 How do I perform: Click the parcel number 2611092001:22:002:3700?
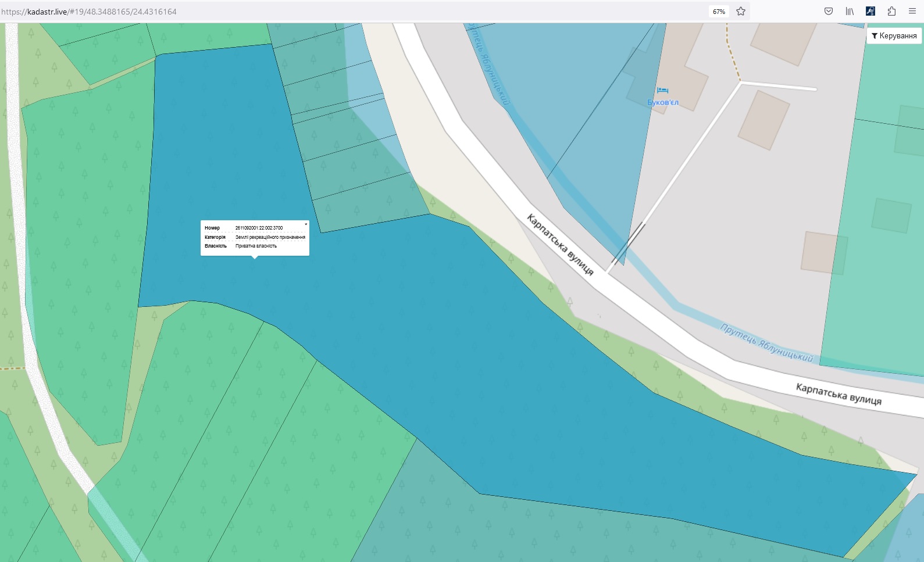coord(259,228)
